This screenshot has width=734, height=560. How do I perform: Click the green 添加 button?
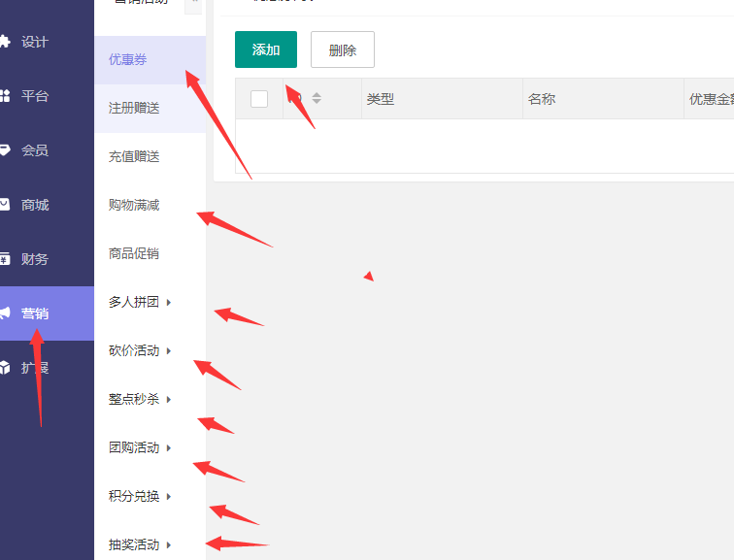point(266,50)
